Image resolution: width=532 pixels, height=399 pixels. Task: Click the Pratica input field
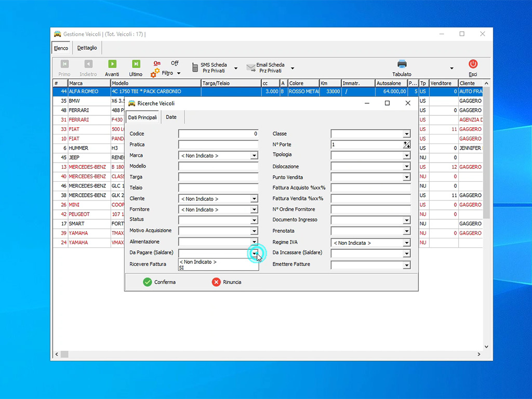point(219,144)
